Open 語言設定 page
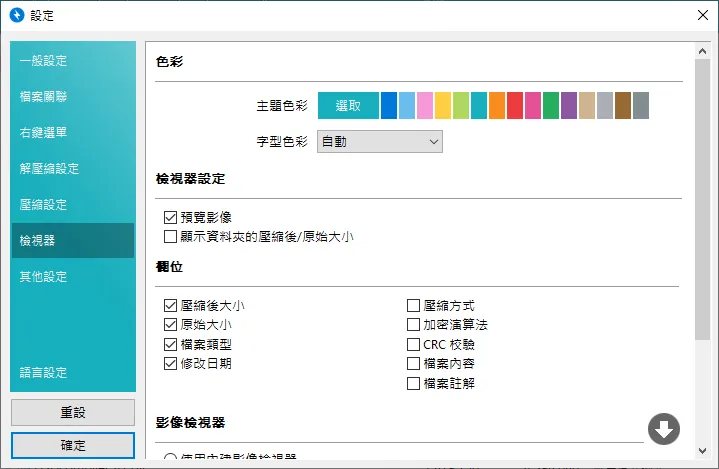 coord(73,372)
